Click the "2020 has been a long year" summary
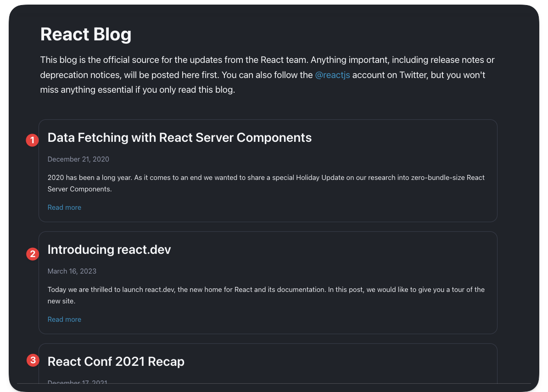Viewport: 548px width, 392px height. tap(266, 178)
